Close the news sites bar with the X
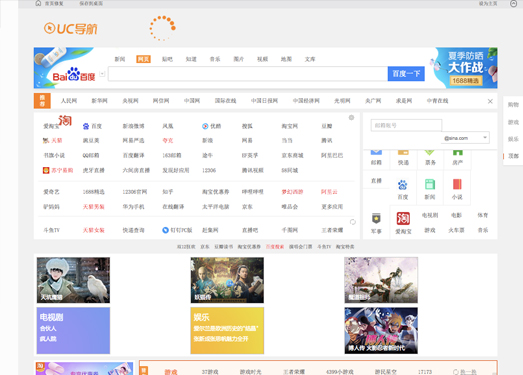 coord(490,101)
